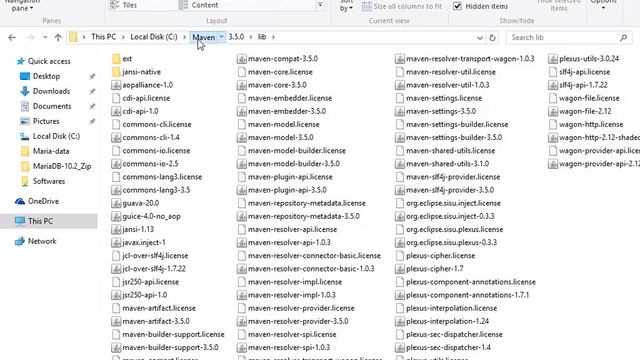Image resolution: width=640 pixels, height=360 pixels.
Task: Select the Local Disk (C:) drive icon
Action: 25,136
